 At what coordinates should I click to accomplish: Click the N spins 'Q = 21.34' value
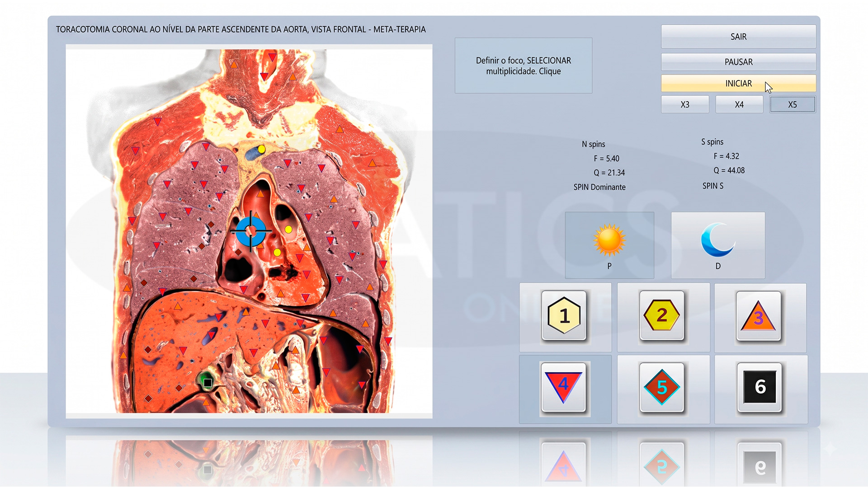click(609, 173)
